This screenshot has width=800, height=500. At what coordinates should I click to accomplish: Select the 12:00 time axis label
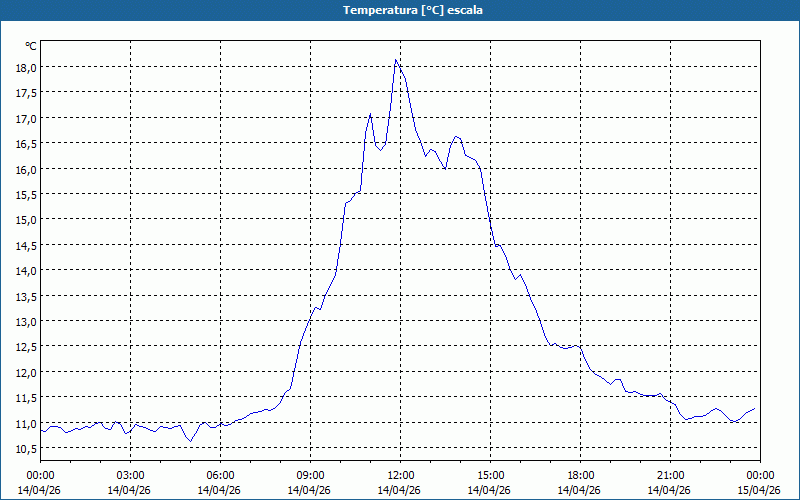click(401, 475)
